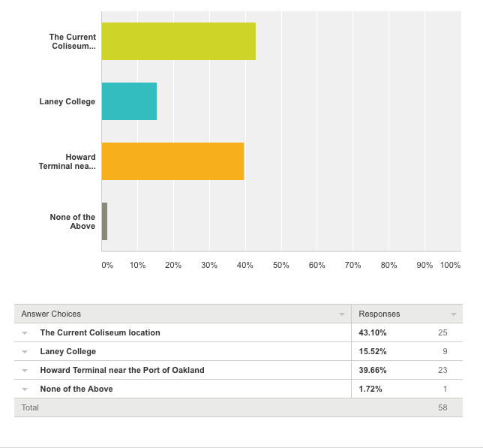Expand the Current Coliseum location row arrow
Screen dimensions: 483x448
tap(24, 332)
